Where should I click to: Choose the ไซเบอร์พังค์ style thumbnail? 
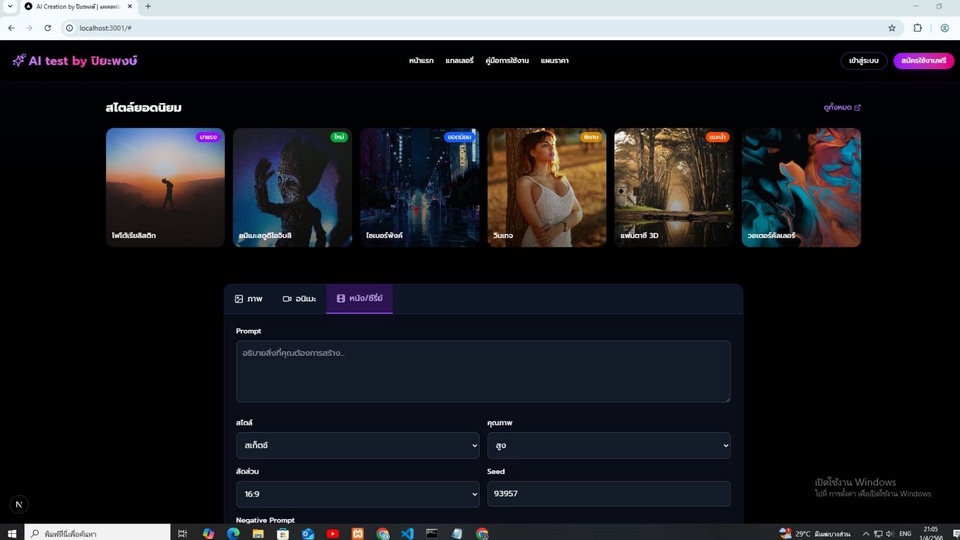pyautogui.click(x=419, y=187)
